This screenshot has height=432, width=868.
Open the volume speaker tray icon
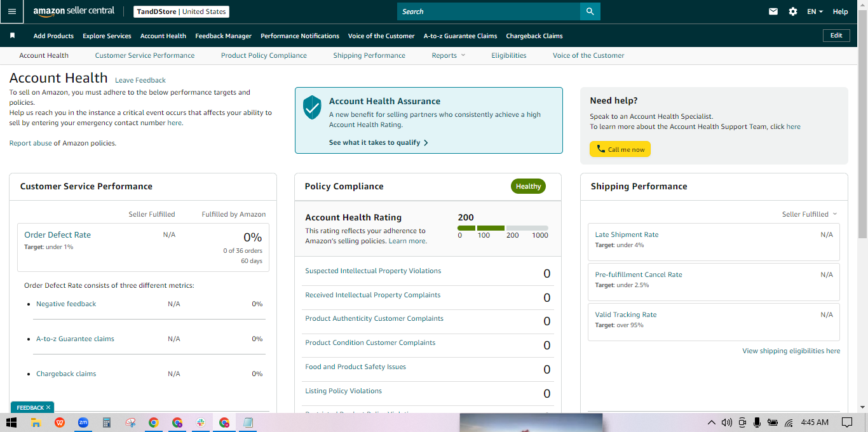[x=726, y=422]
